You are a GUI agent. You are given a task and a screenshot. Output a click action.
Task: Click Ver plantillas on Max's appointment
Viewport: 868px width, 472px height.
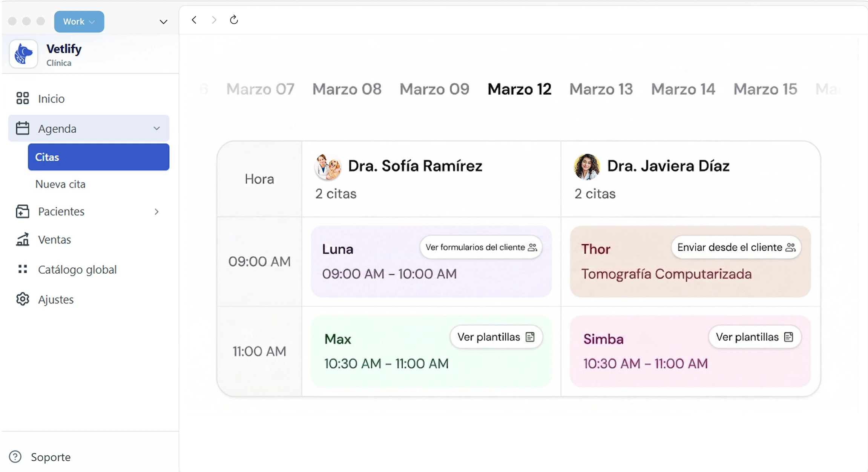click(496, 337)
